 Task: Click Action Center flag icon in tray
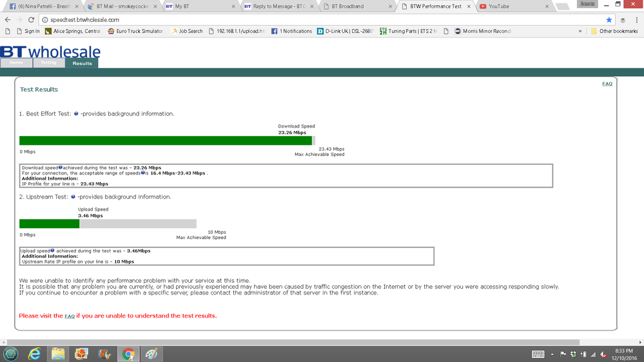tap(563, 354)
